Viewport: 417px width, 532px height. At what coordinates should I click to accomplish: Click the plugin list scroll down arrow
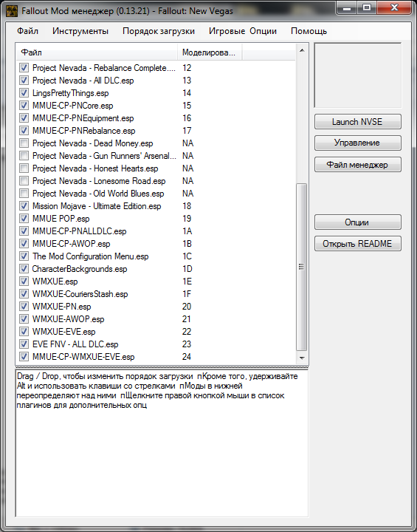(302, 358)
